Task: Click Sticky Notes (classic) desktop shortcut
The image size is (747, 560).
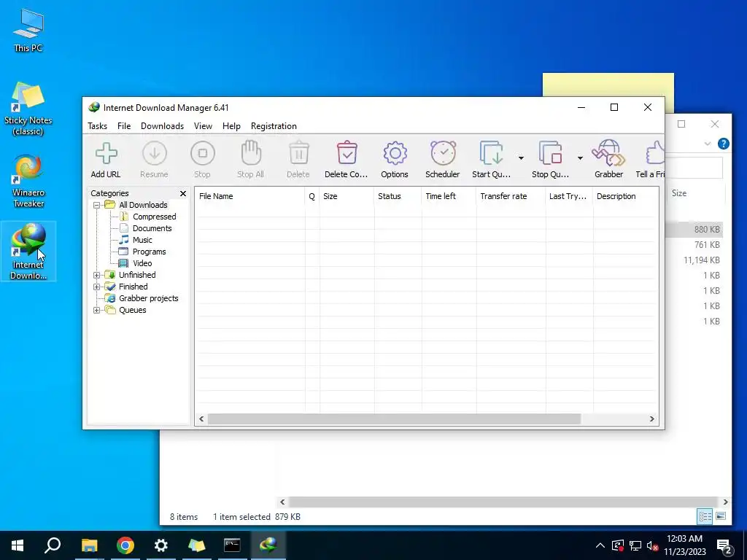Action: [28, 109]
